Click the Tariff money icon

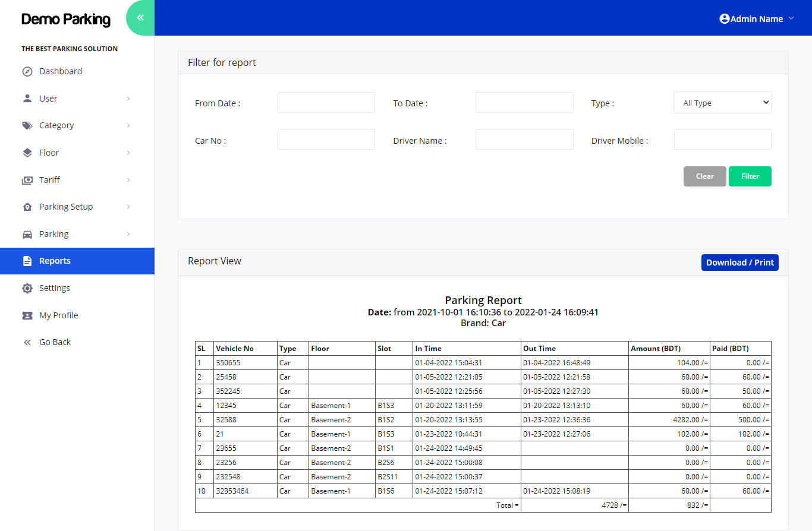[27, 180]
